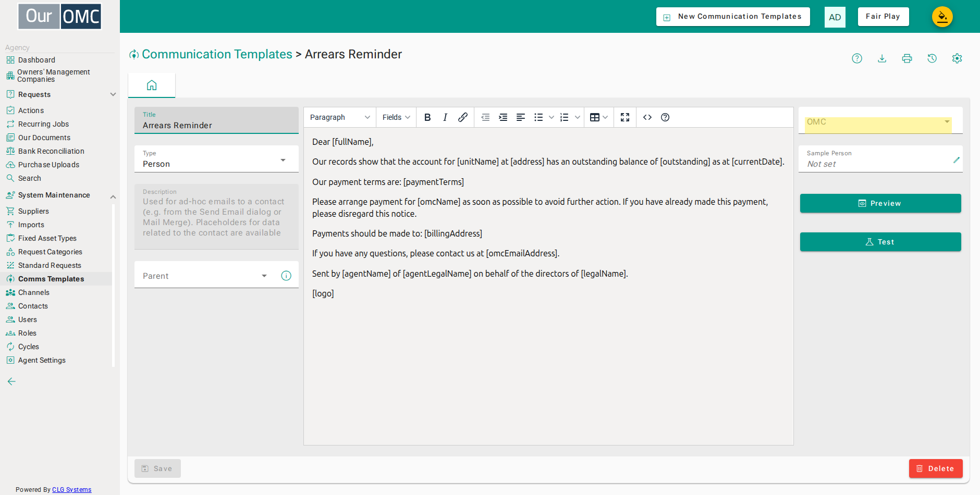
Task: Follow the CLG Systems link
Action: [71, 490]
